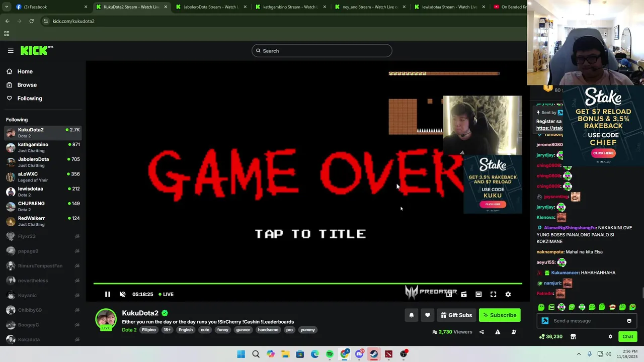
Task: Open mini player mode icon
Action: 449,294
